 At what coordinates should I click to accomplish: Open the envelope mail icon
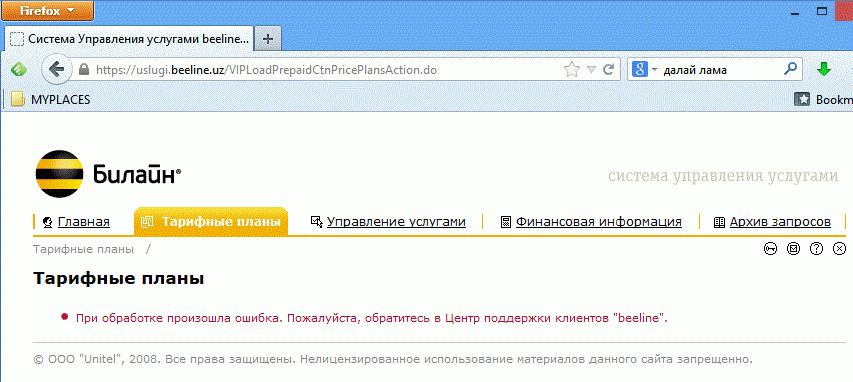794,249
